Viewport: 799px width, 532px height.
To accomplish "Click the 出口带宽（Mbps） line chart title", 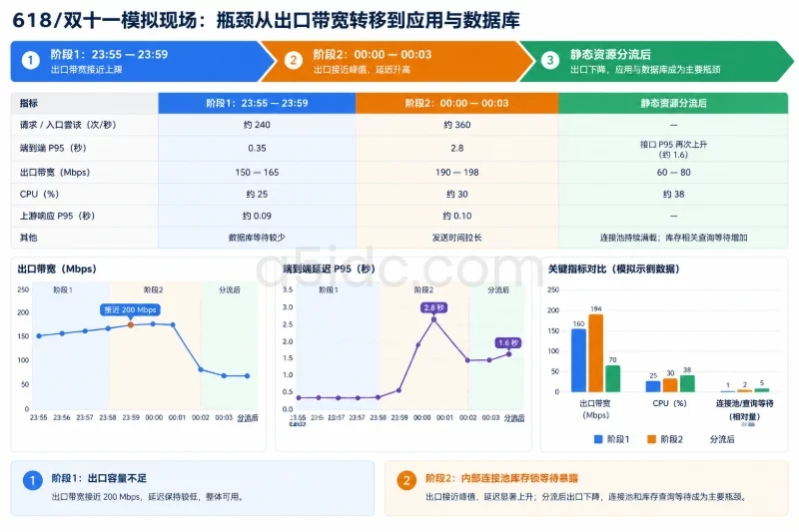I will point(57,268).
